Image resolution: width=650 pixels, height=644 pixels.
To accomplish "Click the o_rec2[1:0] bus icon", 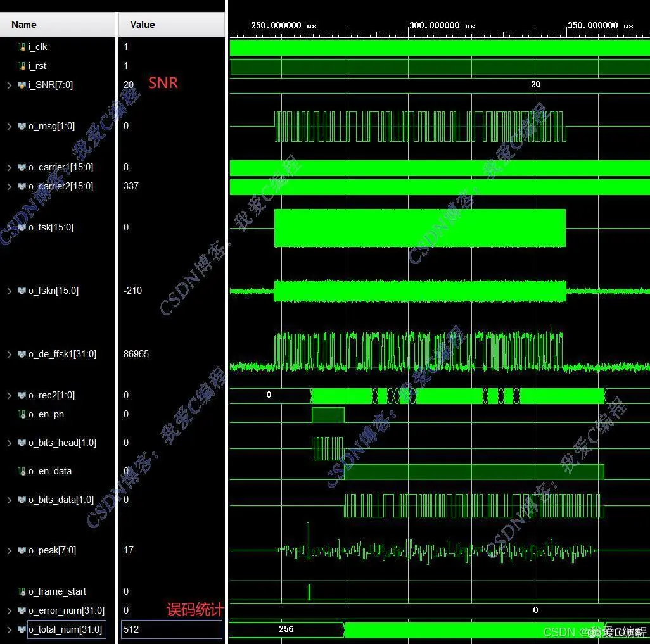I will (x=22, y=395).
